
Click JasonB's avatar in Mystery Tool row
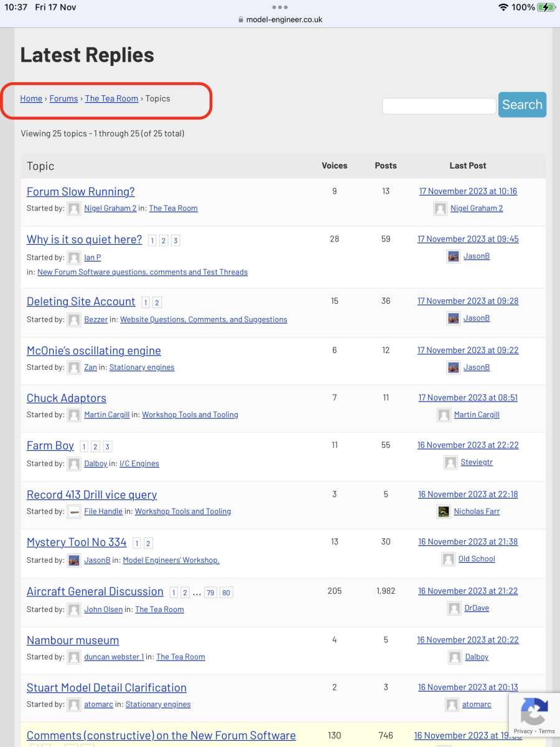coord(74,560)
